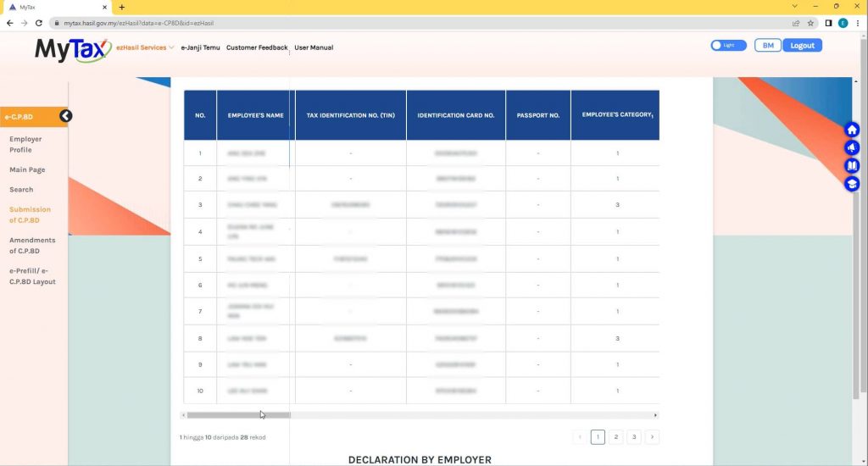Viewport: 868px width, 466px height.
Task: Click the home floating icon
Action: pyautogui.click(x=852, y=130)
